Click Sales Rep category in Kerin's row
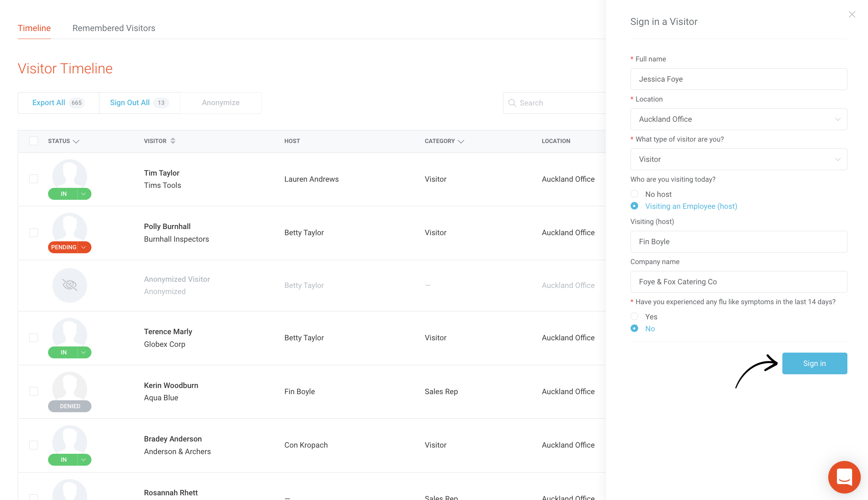The width and height of the screenshot is (868, 500). point(441,392)
